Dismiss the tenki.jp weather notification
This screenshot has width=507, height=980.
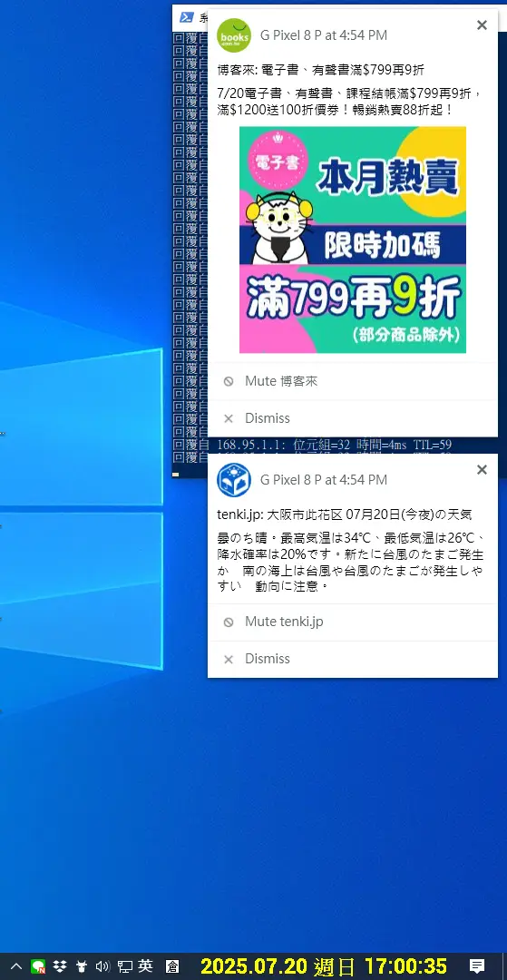[x=352, y=659]
